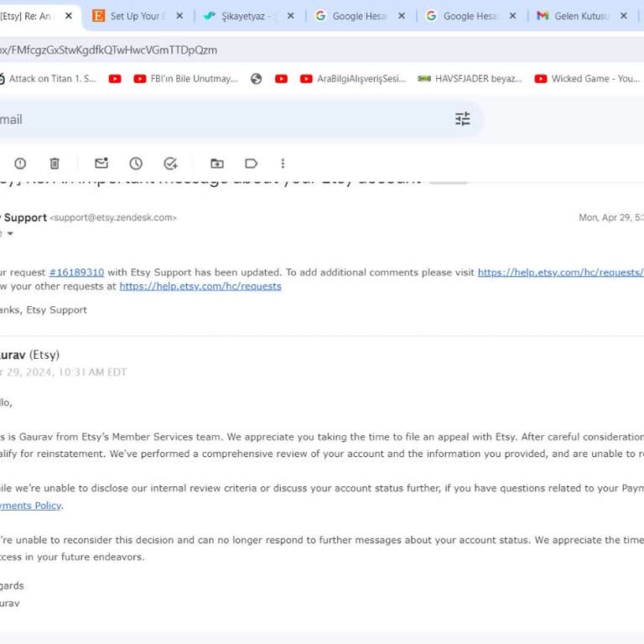Open HAVSFJADER beyaz bookmark
644x644 pixels.
point(470,79)
